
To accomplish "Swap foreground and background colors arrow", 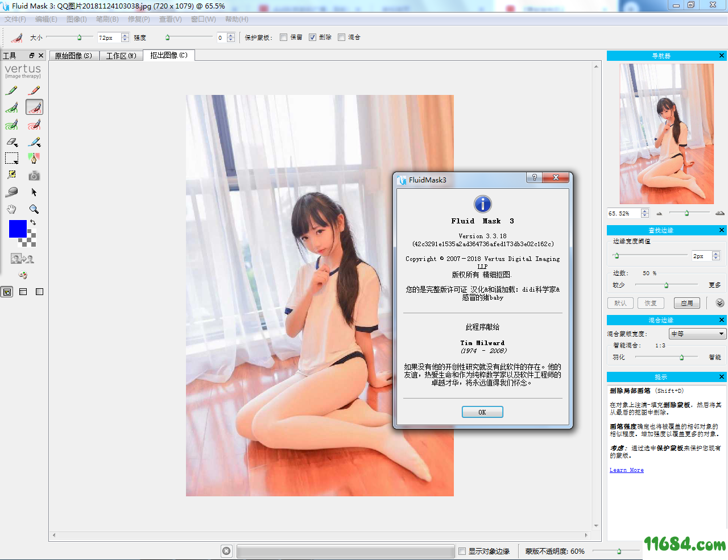I will tap(33, 222).
